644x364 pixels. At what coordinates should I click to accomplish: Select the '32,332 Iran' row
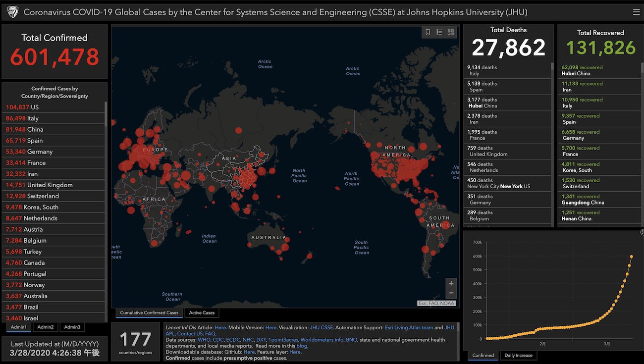coord(54,174)
